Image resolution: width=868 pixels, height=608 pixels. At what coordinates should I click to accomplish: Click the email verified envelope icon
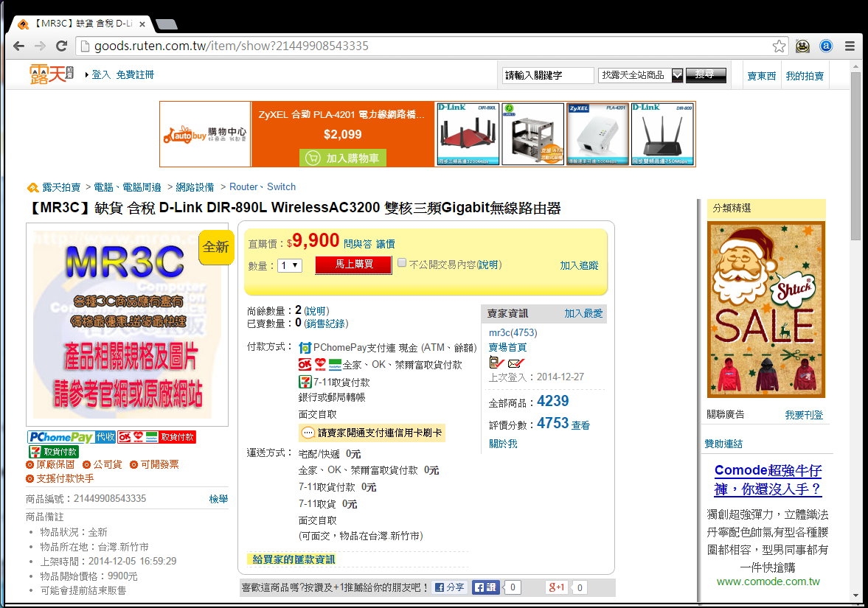coord(516,363)
